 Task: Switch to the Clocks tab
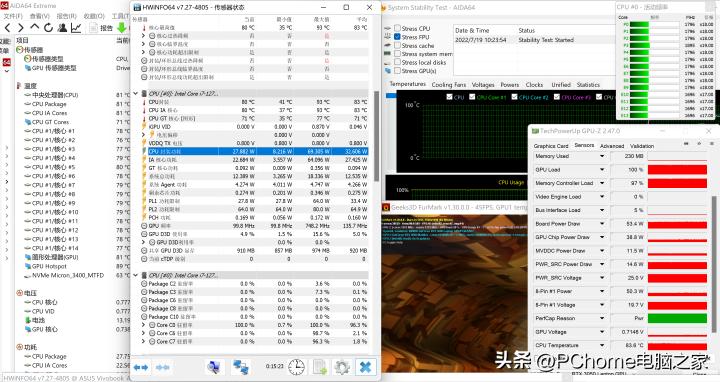tap(534, 84)
